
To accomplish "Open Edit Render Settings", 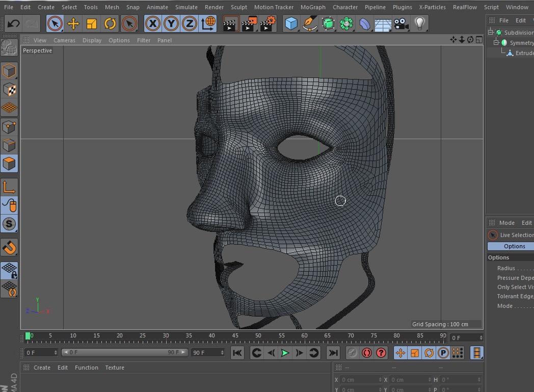I will (x=268, y=23).
